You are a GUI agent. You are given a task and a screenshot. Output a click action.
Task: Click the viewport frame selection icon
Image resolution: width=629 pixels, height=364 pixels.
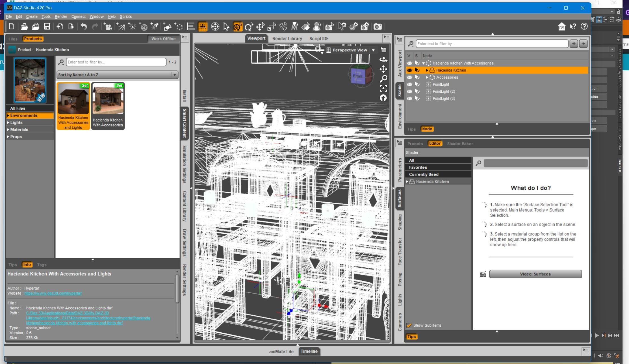tap(383, 88)
